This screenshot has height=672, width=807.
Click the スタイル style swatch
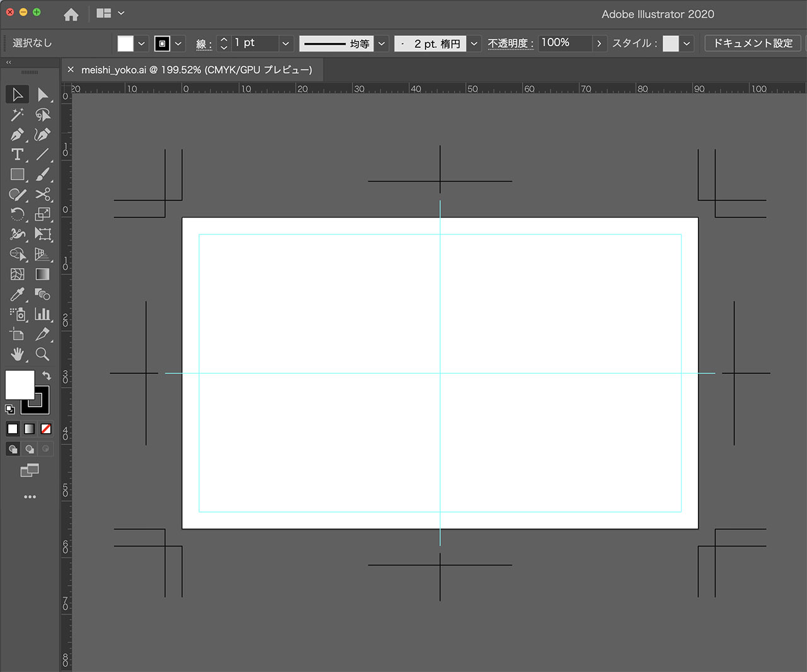pos(671,43)
